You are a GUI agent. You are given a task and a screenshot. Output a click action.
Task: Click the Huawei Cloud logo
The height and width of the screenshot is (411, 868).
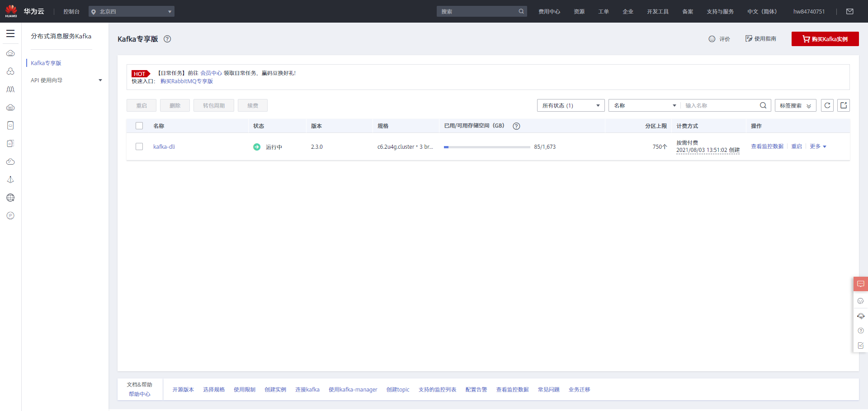pyautogui.click(x=11, y=11)
